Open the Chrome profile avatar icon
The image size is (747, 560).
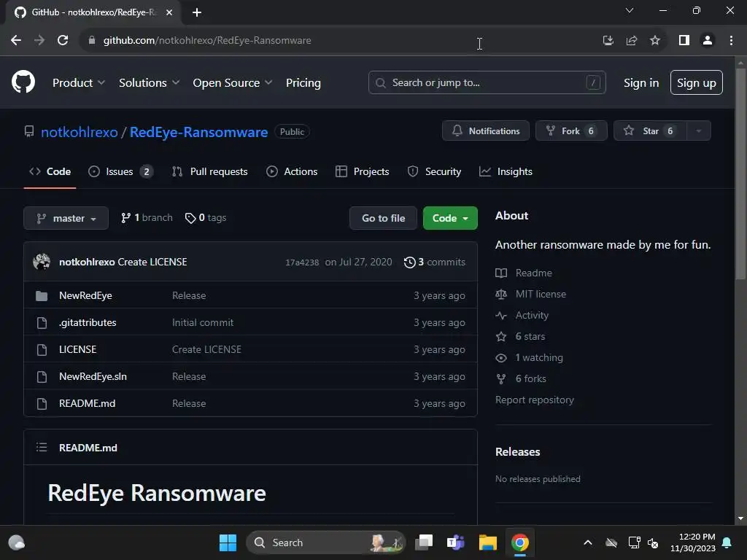708,41
